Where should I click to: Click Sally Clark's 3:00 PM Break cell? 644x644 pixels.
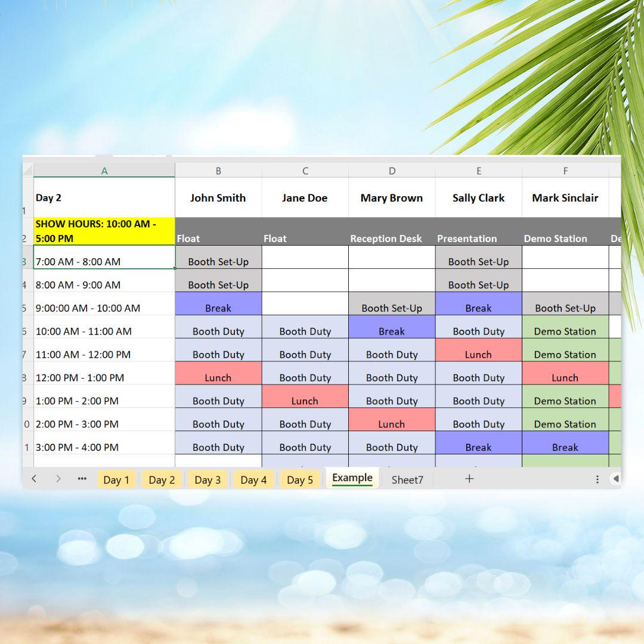(x=478, y=447)
